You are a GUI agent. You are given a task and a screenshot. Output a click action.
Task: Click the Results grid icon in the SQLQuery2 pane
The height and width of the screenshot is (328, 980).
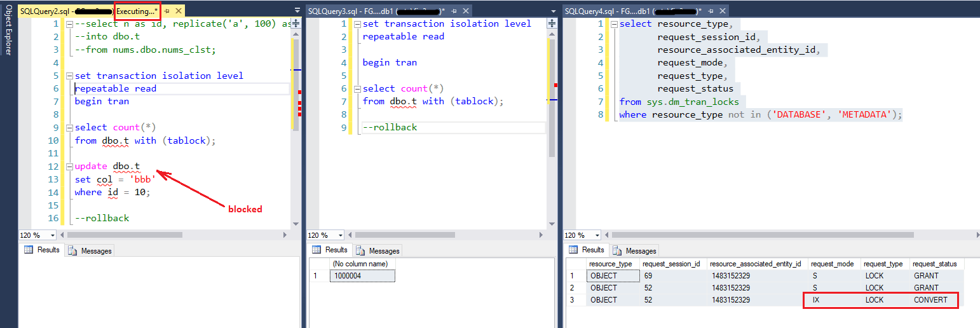[x=29, y=250]
